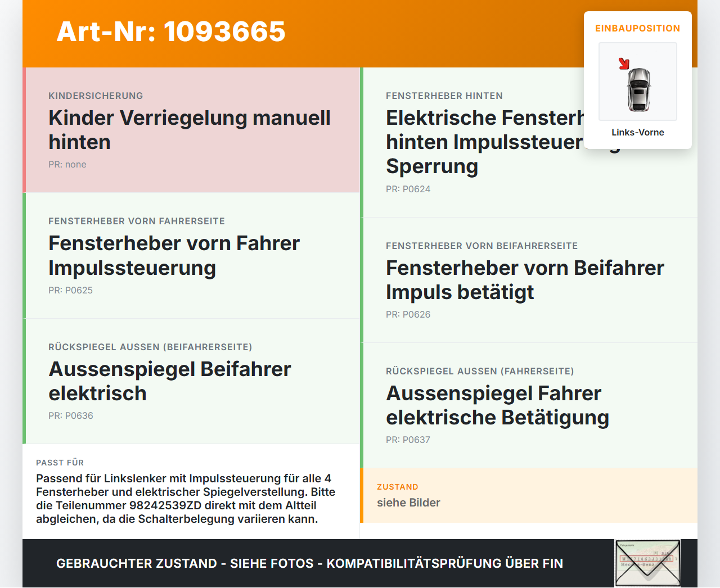Click the PASST FÜR label
This screenshot has height=588, width=720.
pyautogui.click(x=60, y=463)
